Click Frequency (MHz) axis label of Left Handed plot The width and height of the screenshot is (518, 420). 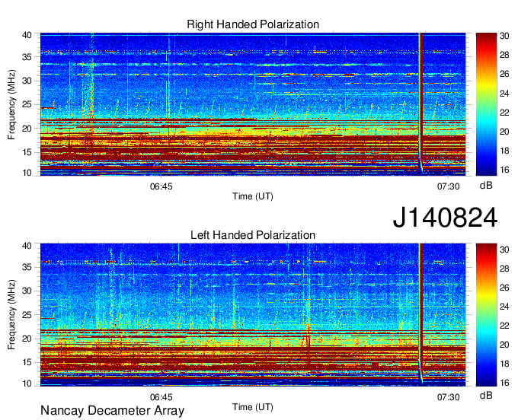[x=11, y=315]
